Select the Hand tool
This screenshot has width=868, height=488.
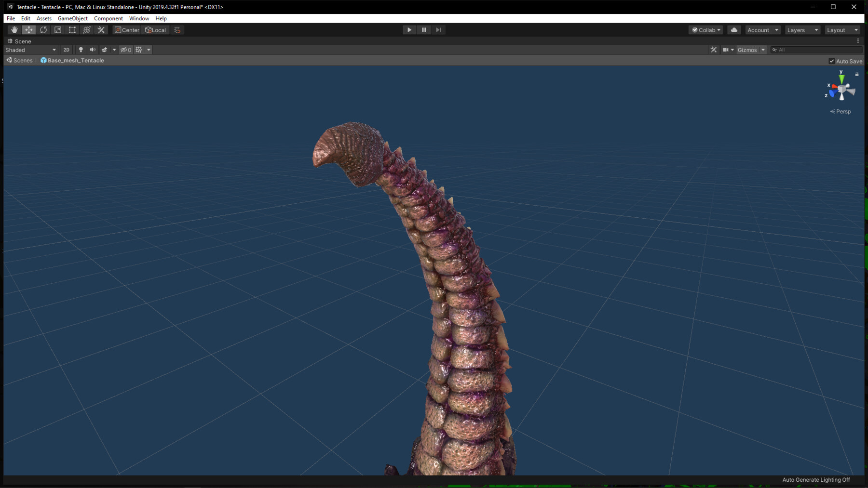pos(14,30)
